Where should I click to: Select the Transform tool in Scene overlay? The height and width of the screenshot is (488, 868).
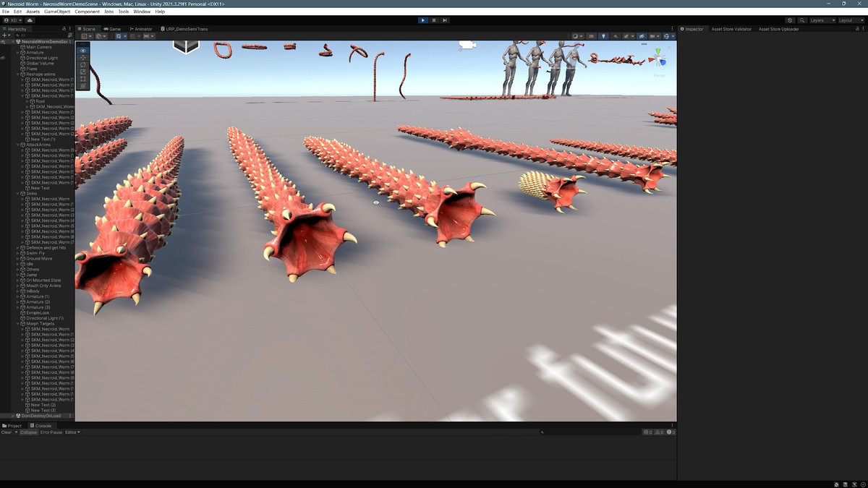(x=83, y=86)
